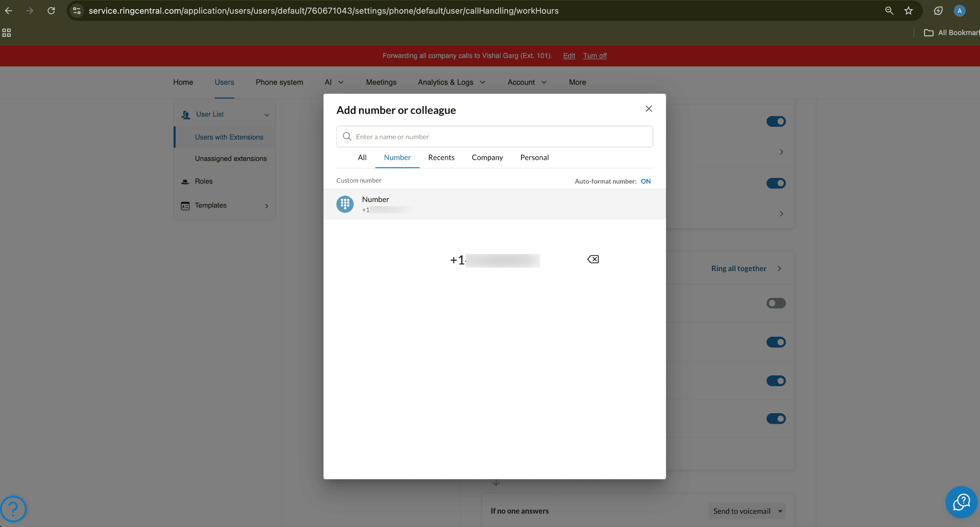Choose the custom Number result row
Viewport: 980px width, 527px height.
click(494, 204)
